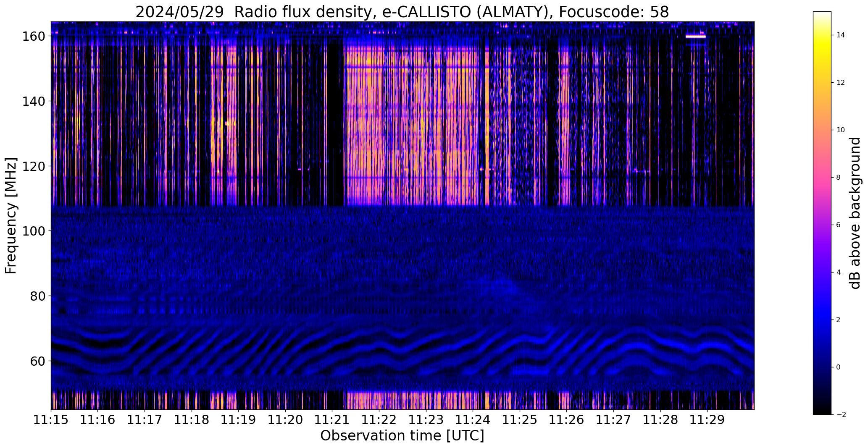The image size is (868, 448).
Task: Click the 11:29 time tick label
Action: pyautogui.click(x=707, y=419)
